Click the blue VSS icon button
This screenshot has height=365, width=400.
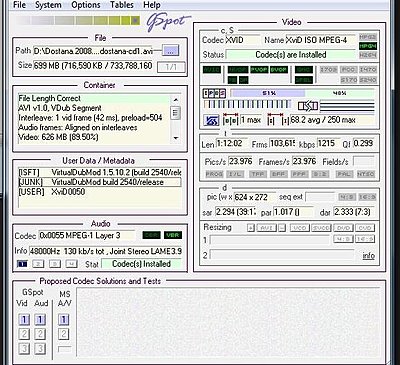click(x=211, y=120)
